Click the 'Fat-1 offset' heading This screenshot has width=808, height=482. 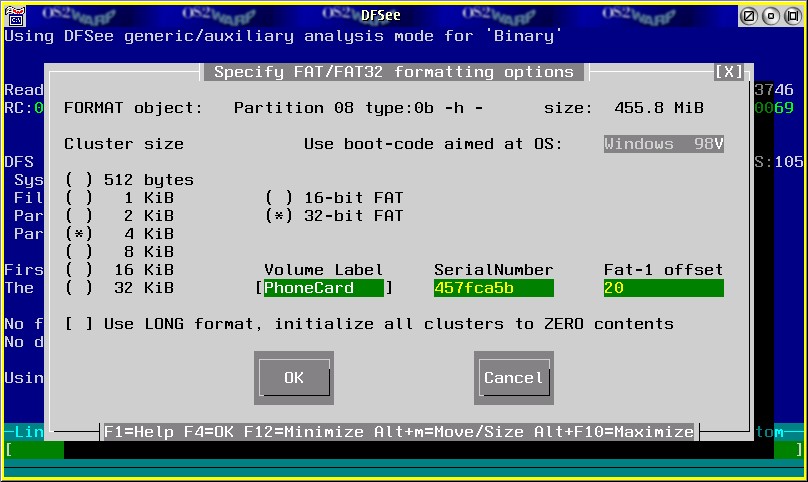coord(664,270)
